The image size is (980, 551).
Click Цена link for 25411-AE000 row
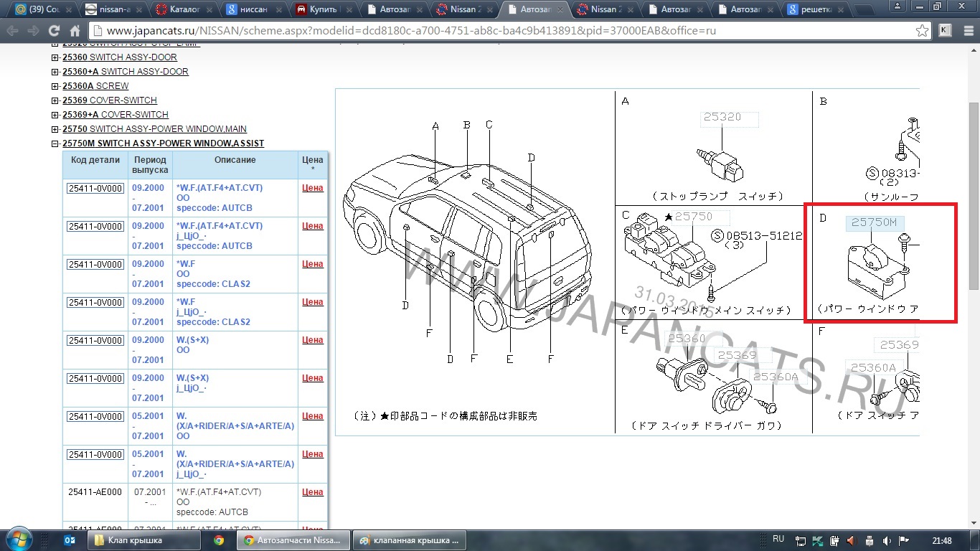coord(312,492)
